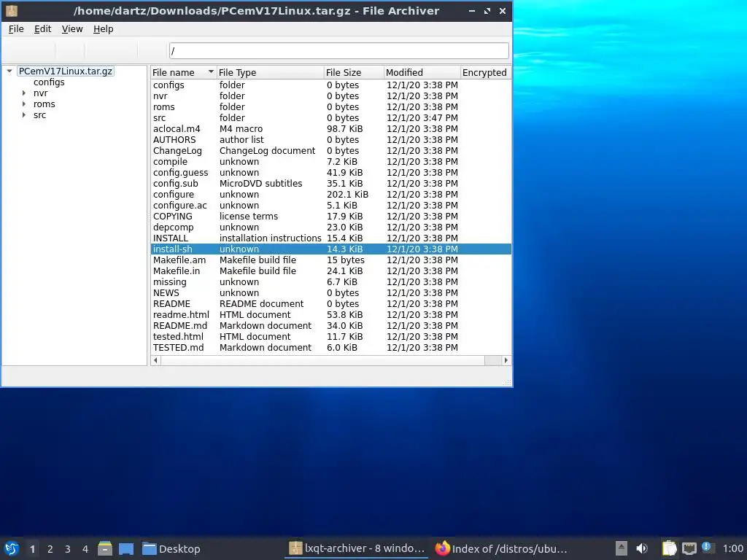Select configs in the sidebar tree
Viewport: 747px width, 560px height.
49,82
